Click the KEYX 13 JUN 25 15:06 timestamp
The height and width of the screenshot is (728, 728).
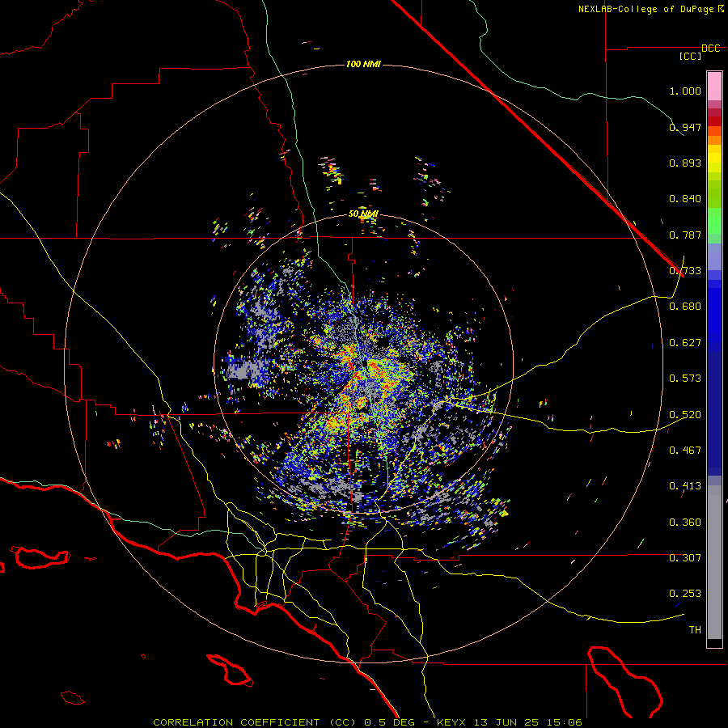pyautogui.click(x=510, y=722)
